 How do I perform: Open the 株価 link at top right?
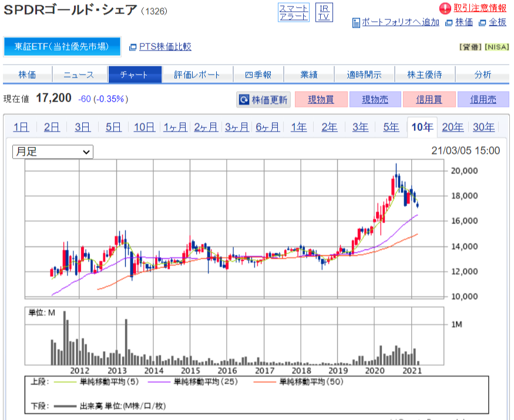click(464, 22)
